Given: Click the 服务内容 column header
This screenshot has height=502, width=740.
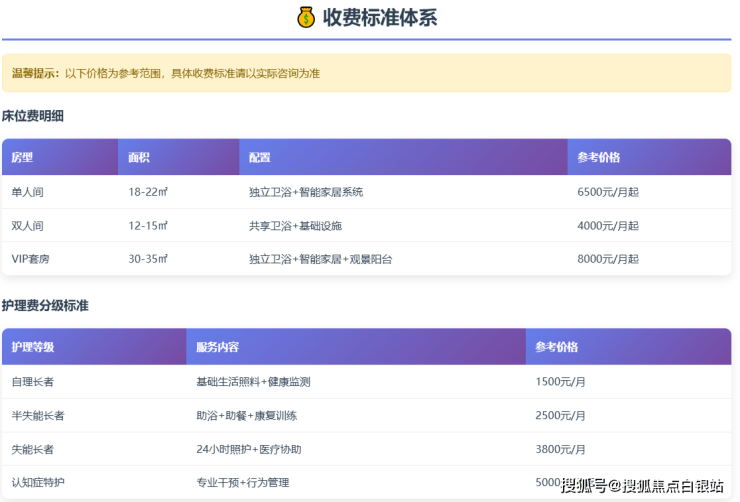Looking at the screenshot, I should pos(217,347).
